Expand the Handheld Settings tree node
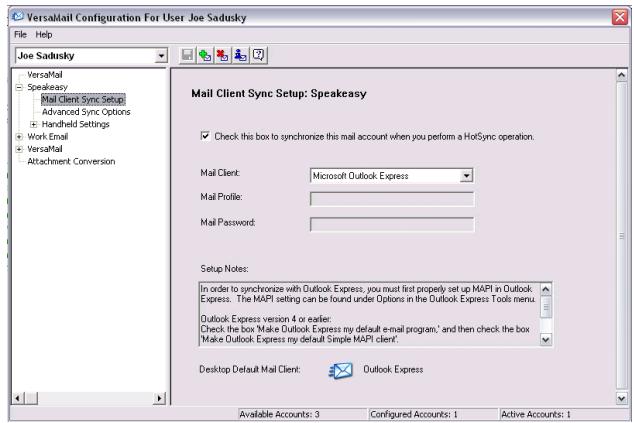 [34, 124]
